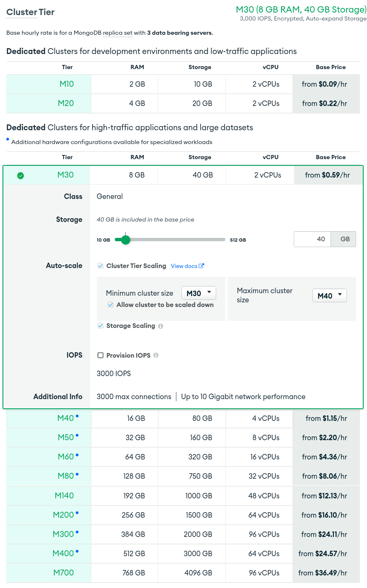Uncheck Allow cluster to be scaled down
The height and width of the screenshot is (588, 367).
pyautogui.click(x=111, y=305)
